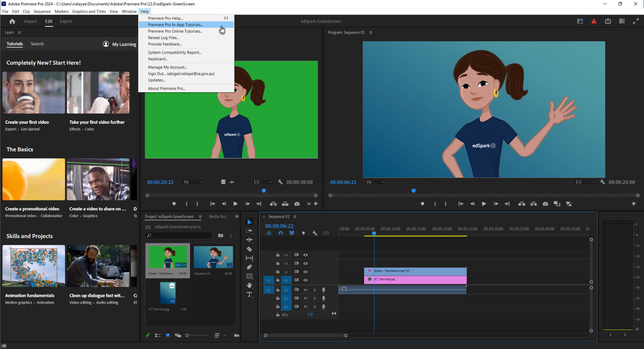
Task: Choose About Premiere Pro...
Action: tap(186, 89)
